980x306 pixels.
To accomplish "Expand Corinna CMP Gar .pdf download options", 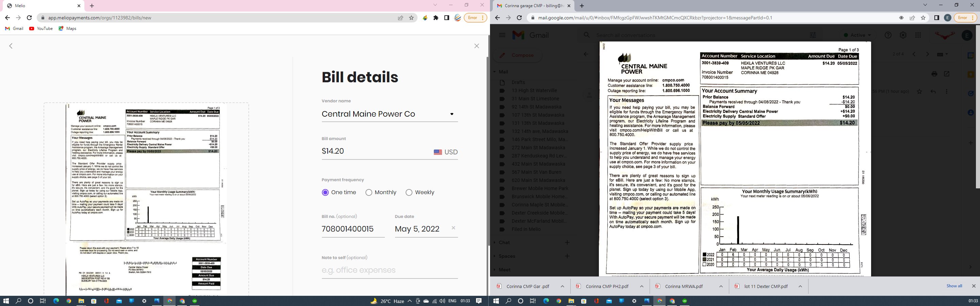I will [562, 286].
